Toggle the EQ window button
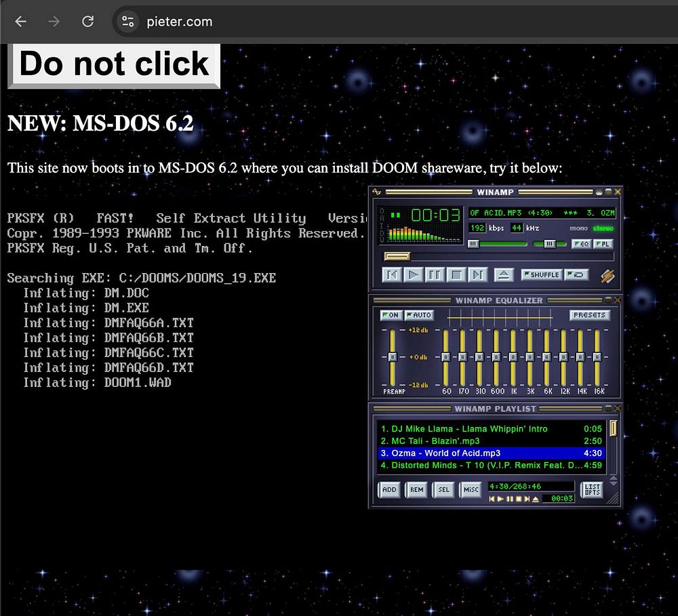The image size is (678, 616). pyautogui.click(x=581, y=244)
